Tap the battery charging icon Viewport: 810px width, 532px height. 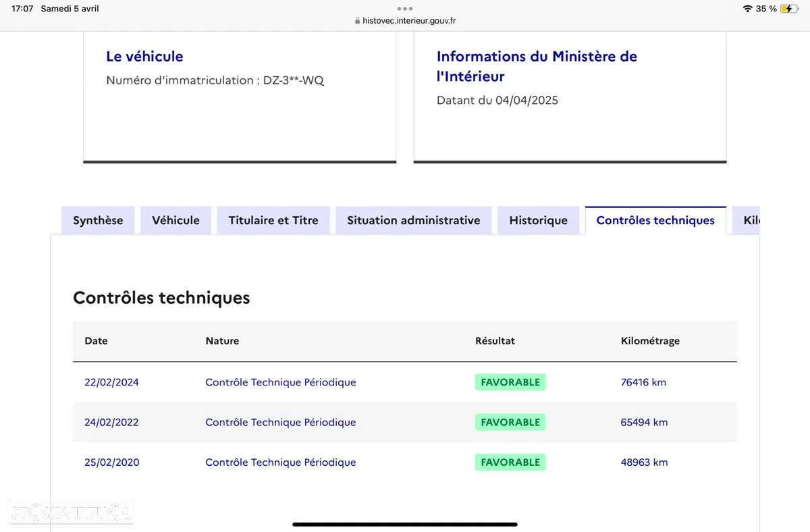789,9
